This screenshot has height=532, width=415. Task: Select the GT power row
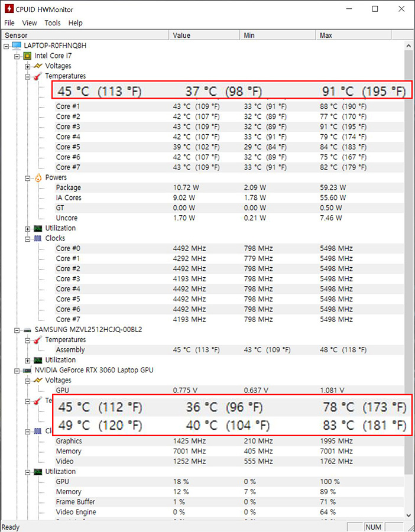click(229, 207)
